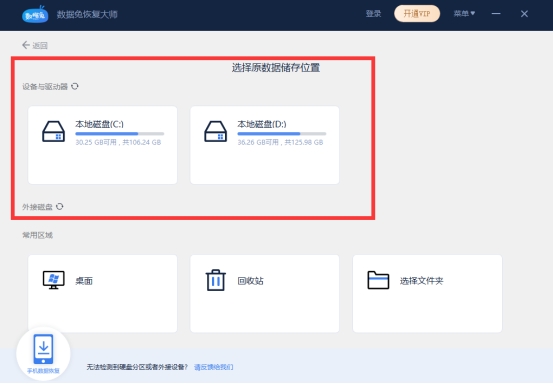
Task: Refresh the 外接磁盘 list
Action: point(60,206)
